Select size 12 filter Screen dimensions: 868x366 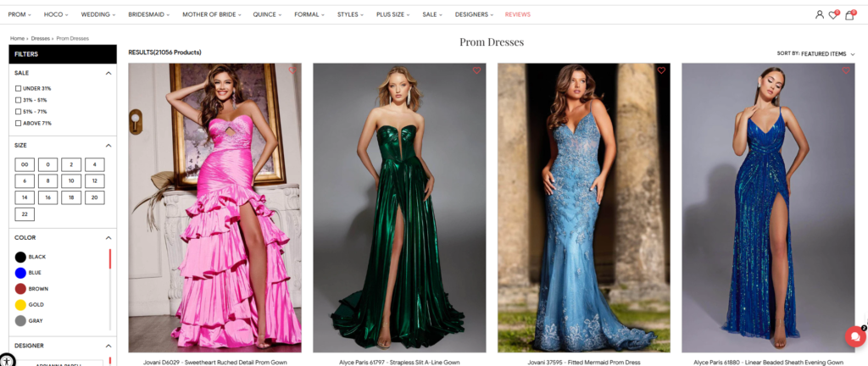point(95,181)
